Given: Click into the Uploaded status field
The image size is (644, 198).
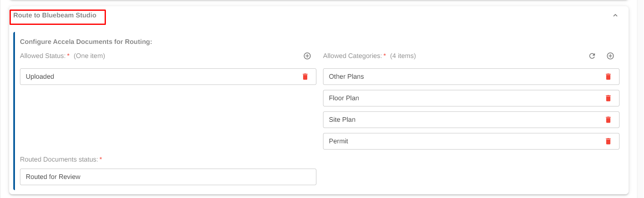Looking at the screenshot, I should coord(158,77).
